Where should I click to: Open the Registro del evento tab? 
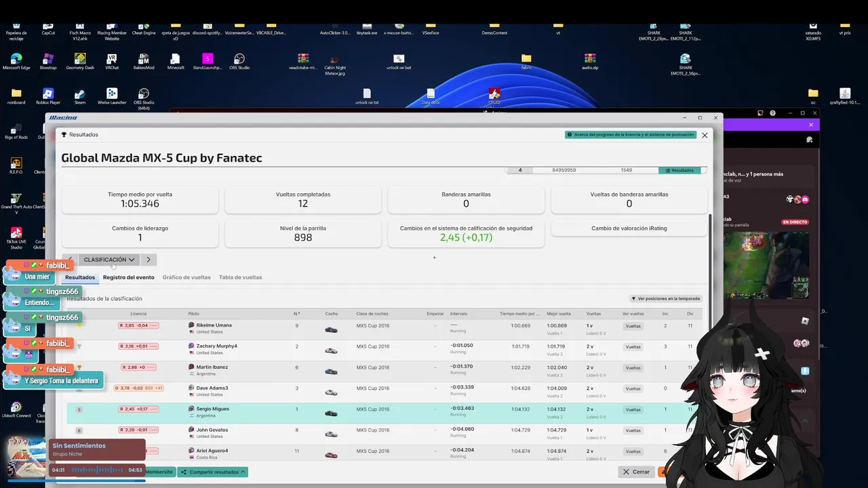click(x=129, y=277)
